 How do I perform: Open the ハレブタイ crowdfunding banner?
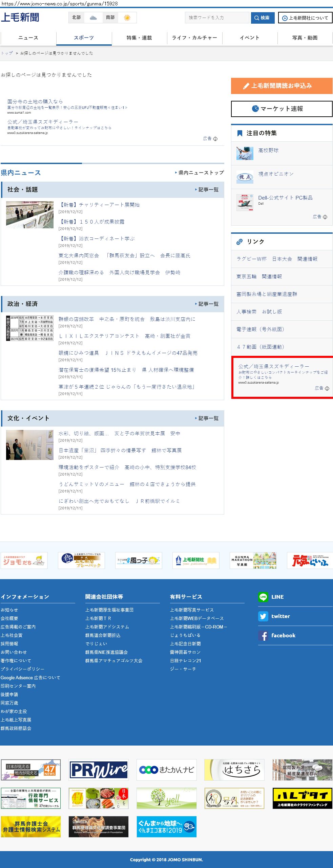click(302, 798)
